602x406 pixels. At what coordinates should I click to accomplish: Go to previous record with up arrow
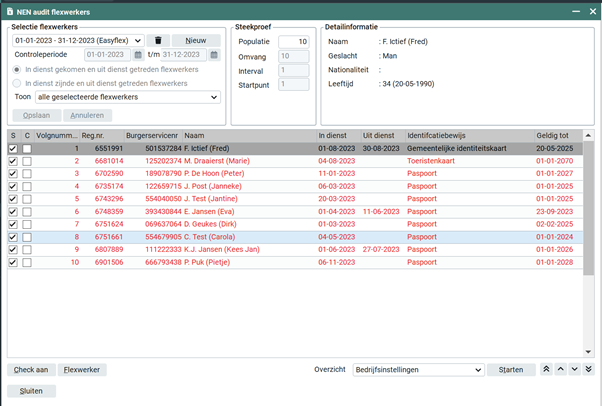pyautogui.click(x=560, y=369)
